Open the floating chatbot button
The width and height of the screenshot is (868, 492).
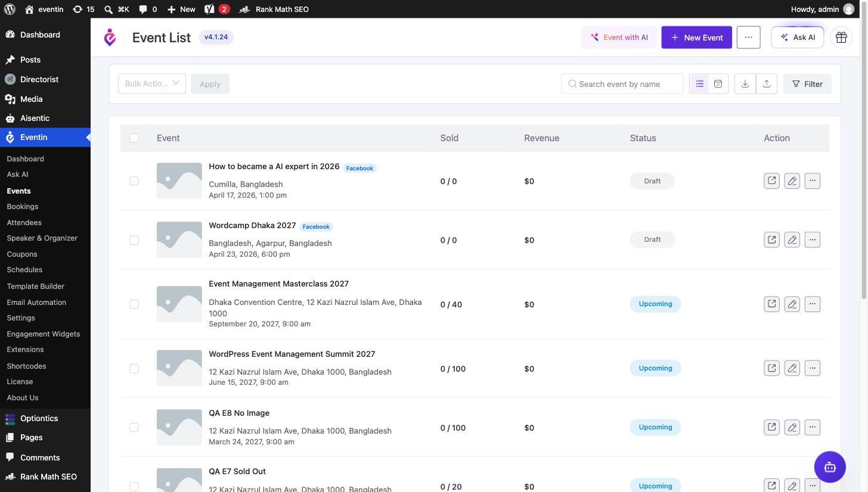coord(830,467)
